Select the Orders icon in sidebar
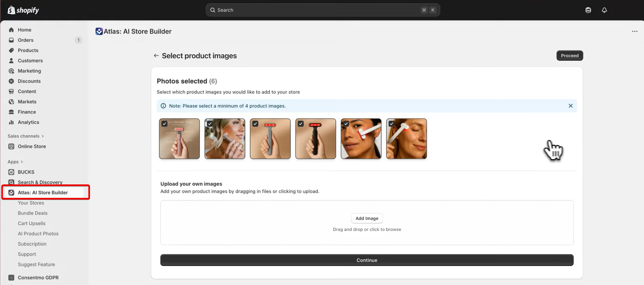The width and height of the screenshot is (644, 285). coord(11,40)
